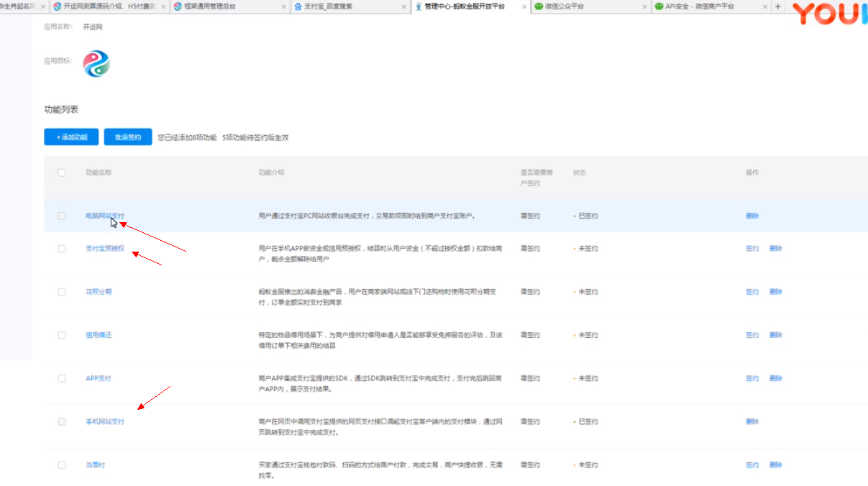
Task: Open the new tab plus button
Action: coord(777,6)
